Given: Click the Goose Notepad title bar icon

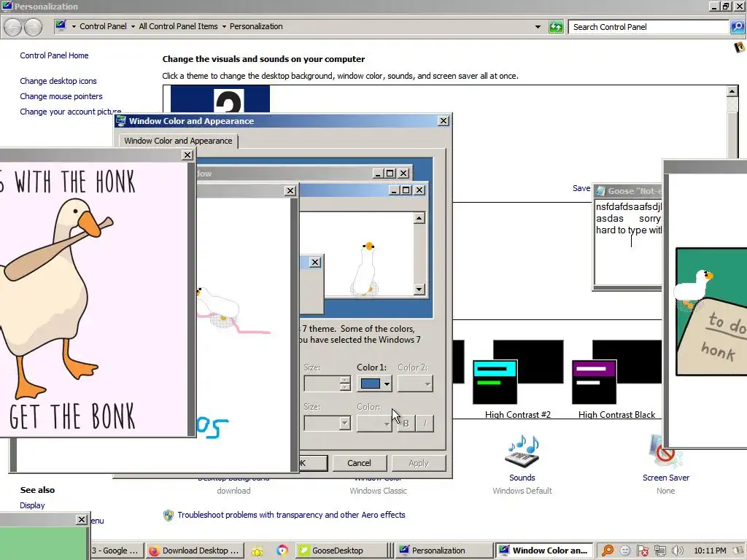Looking at the screenshot, I should pyautogui.click(x=600, y=191).
